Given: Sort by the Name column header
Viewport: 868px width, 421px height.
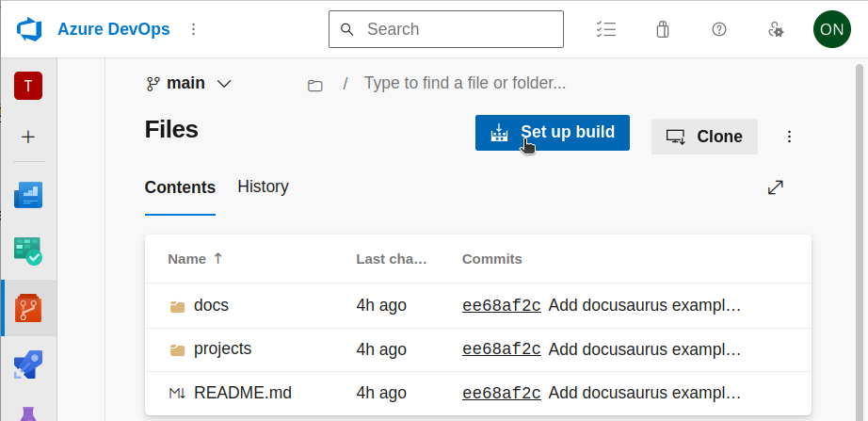Looking at the screenshot, I should [195, 259].
